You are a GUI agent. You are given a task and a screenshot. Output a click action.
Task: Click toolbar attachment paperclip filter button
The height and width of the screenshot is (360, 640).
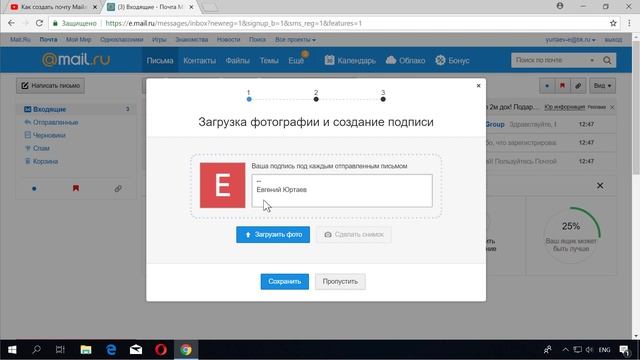click(x=578, y=86)
